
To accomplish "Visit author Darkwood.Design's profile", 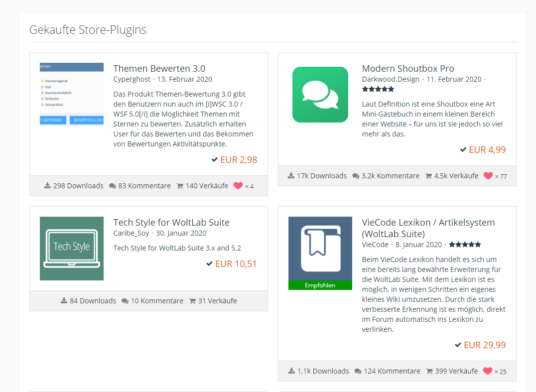I will point(391,79).
